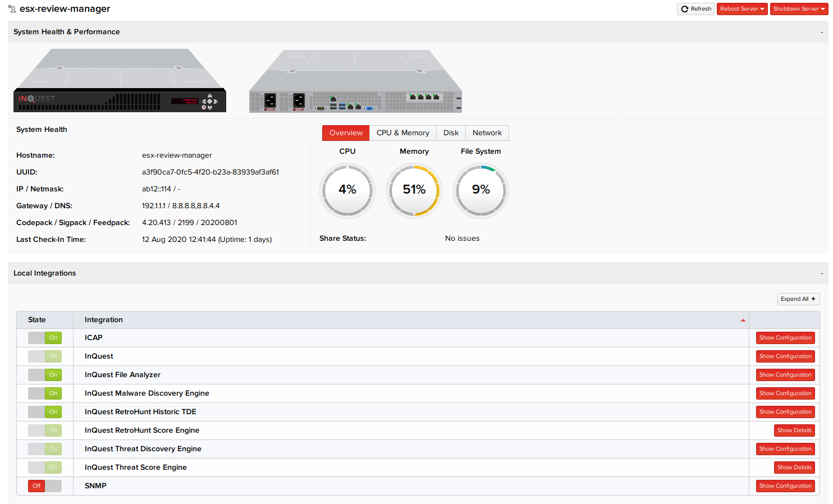
Task: Click the InQuest RetroHunt Historic TDE name
Action: pyautogui.click(x=140, y=412)
